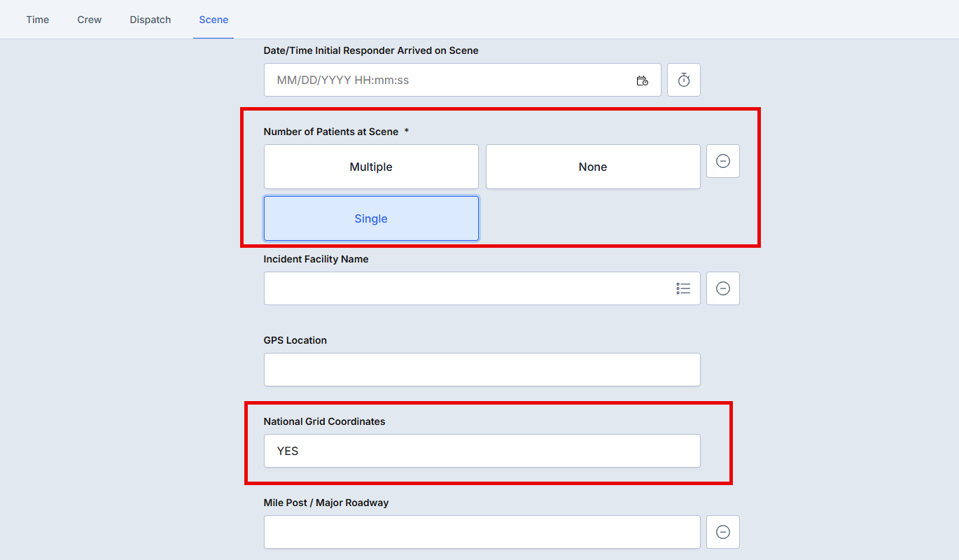Click the National Grid Coordinates field containing YES
The height and width of the screenshot is (560, 959).
point(482,451)
